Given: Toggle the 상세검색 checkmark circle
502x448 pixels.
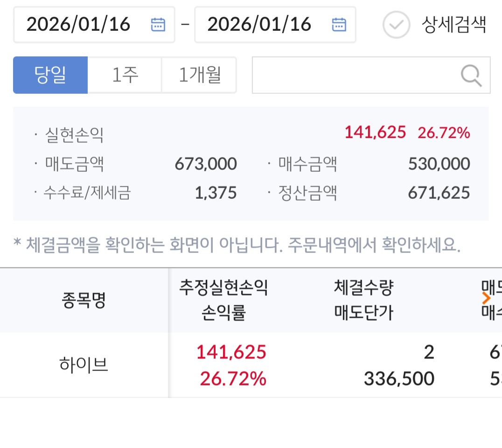Looking at the screenshot, I should 396,24.
